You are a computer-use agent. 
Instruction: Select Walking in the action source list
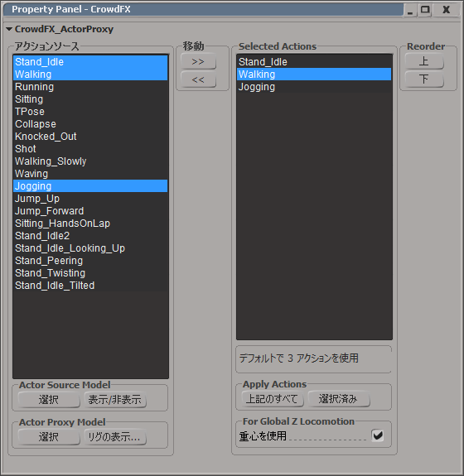coord(90,74)
